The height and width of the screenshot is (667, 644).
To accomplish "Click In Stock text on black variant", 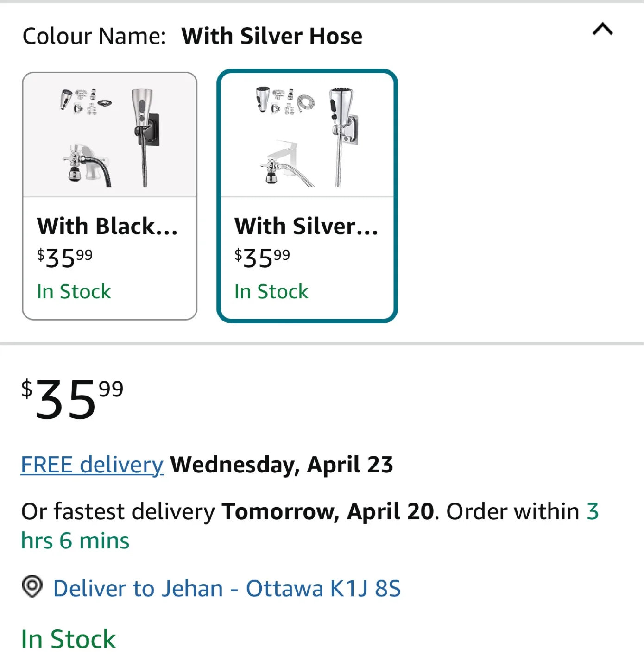I will pos(74,292).
